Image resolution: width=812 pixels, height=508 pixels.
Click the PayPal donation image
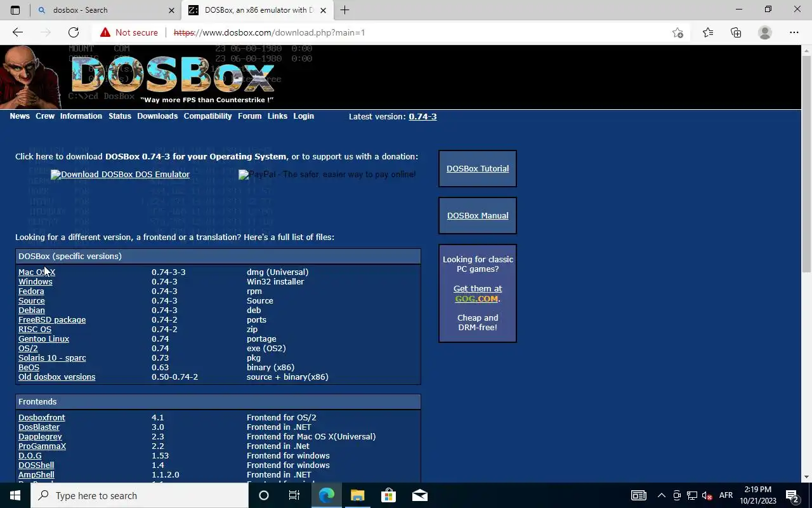(x=327, y=175)
